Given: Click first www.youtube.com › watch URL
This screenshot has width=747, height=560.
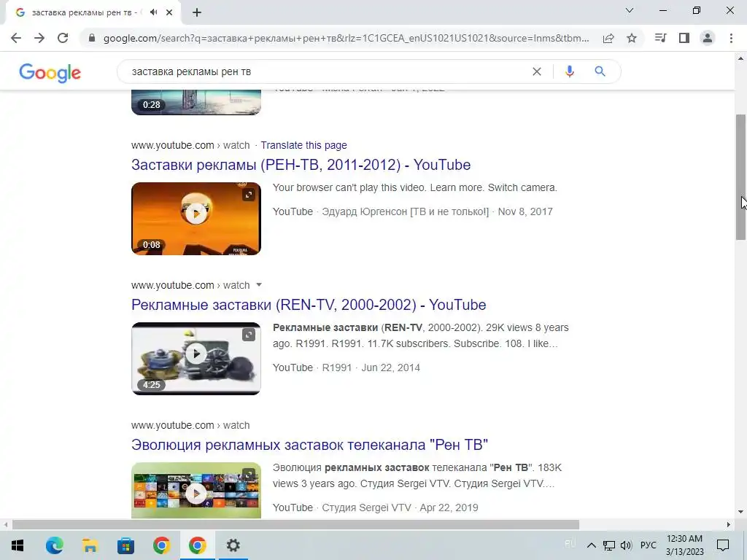Looking at the screenshot, I should (190, 145).
